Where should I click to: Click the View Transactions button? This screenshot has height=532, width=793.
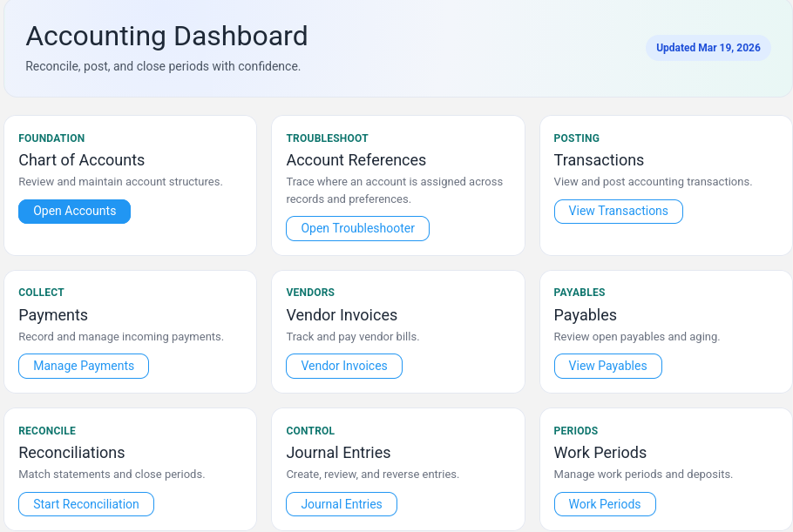click(x=618, y=212)
